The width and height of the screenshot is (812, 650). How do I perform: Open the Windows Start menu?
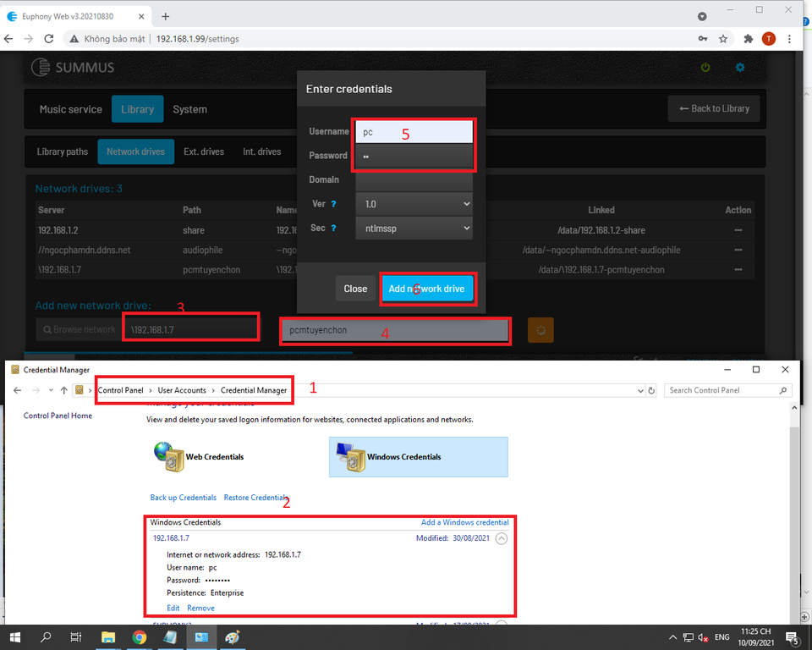pos(15,637)
